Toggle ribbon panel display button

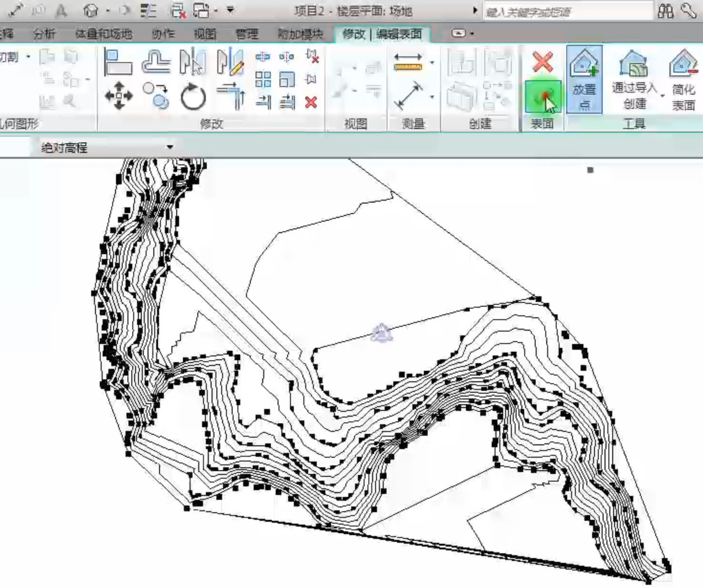(x=459, y=33)
